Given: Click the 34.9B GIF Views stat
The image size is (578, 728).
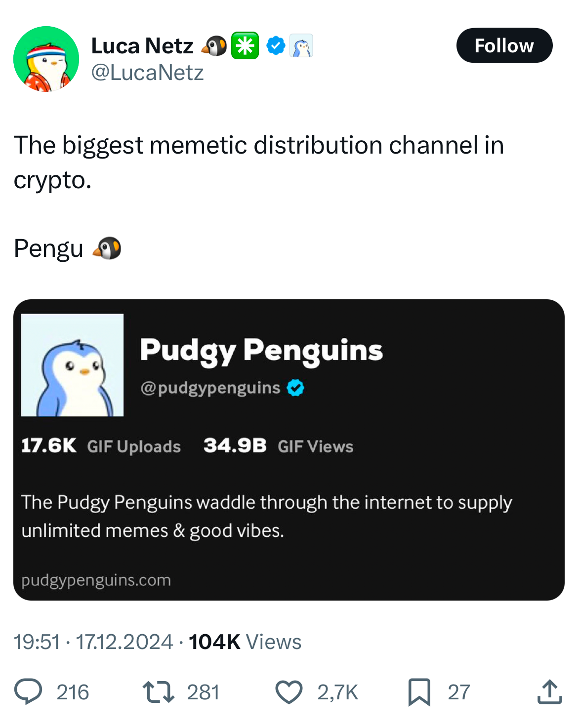Looking at the screenshot, I should pos(278,446).
